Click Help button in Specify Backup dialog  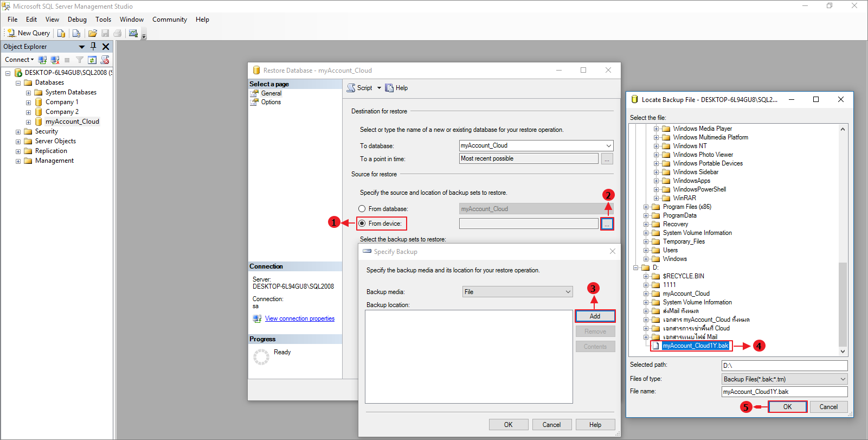click(595, 425)
